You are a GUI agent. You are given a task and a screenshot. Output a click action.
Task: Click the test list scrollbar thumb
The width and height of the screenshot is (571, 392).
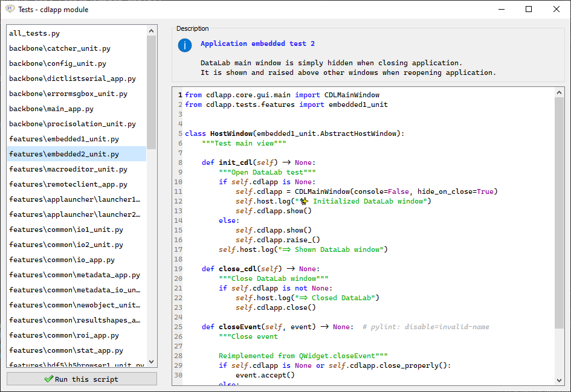click(152, 92)
